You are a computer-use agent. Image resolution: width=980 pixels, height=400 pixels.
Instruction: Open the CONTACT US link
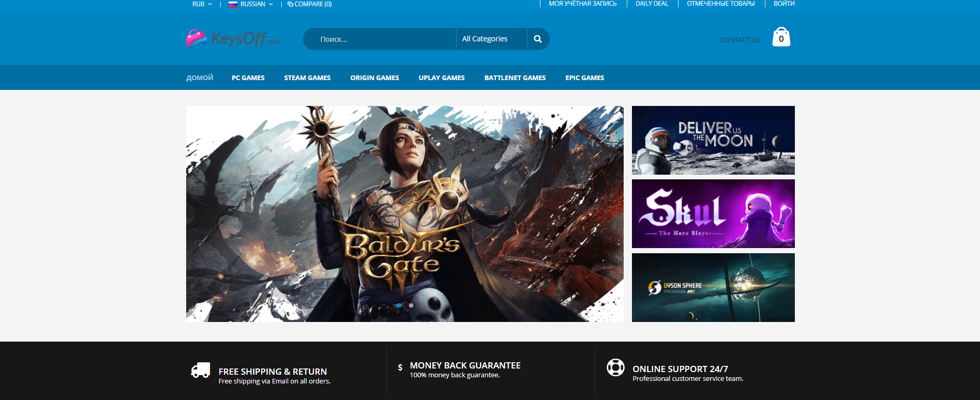741,40
